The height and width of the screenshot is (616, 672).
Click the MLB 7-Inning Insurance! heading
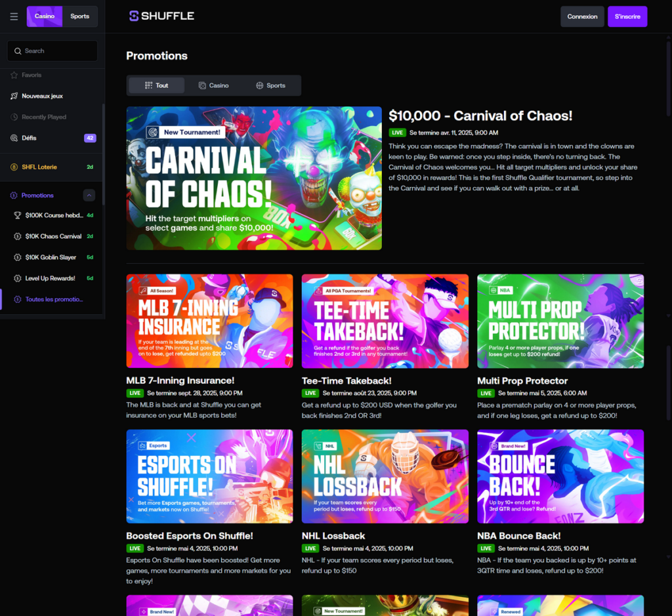[x=180, y=380]
